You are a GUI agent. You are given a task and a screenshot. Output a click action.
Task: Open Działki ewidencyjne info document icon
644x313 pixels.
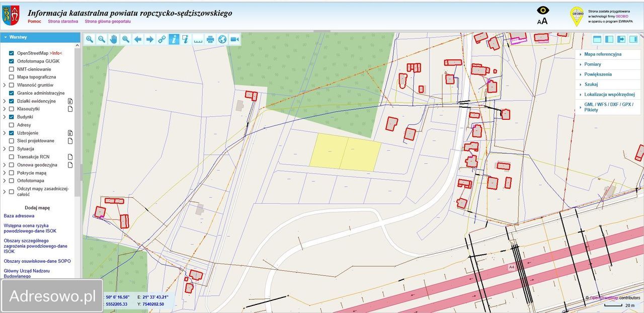[x=70, y=101]
